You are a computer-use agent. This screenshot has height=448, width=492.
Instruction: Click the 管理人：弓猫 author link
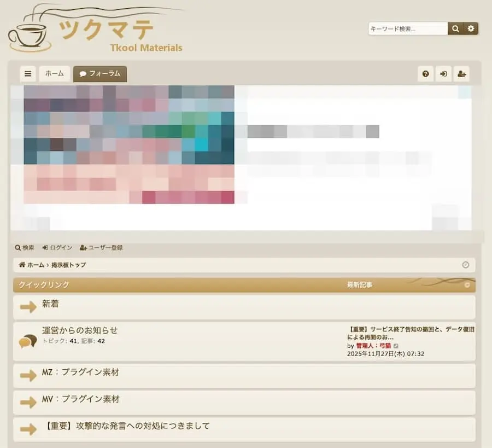pos(374,346)
